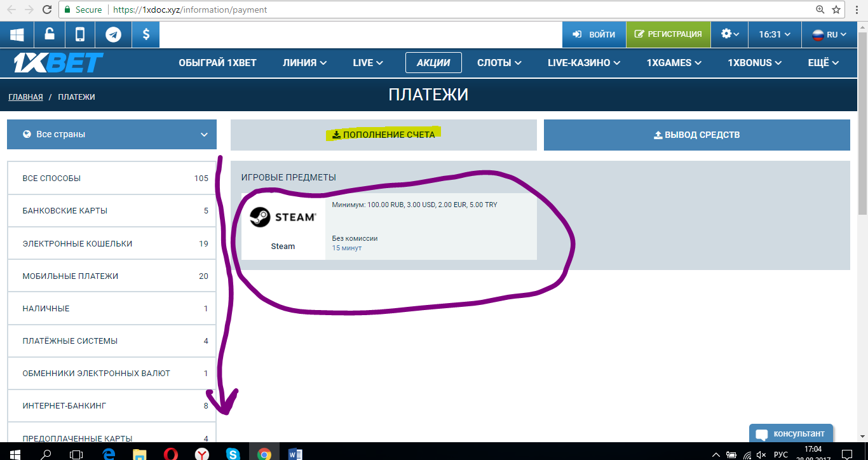
Task: Select ИНТЕРНЕТ-БАНКИНГ category
Action: tap(112, 406)
